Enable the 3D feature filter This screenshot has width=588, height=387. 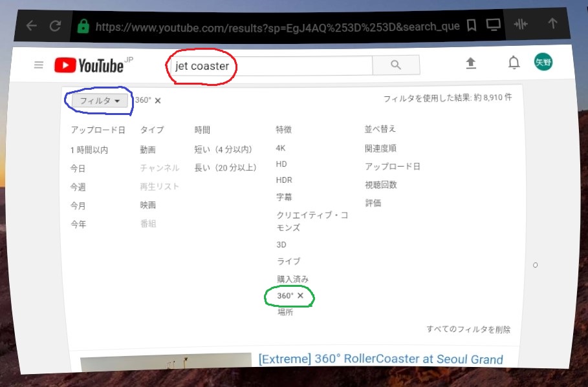(281, 245)
